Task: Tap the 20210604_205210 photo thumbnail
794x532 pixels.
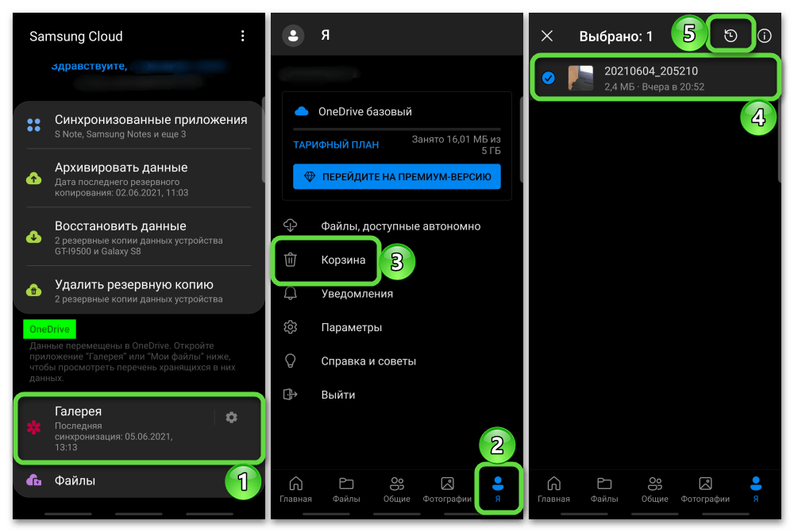Action: tap(580, 78)
